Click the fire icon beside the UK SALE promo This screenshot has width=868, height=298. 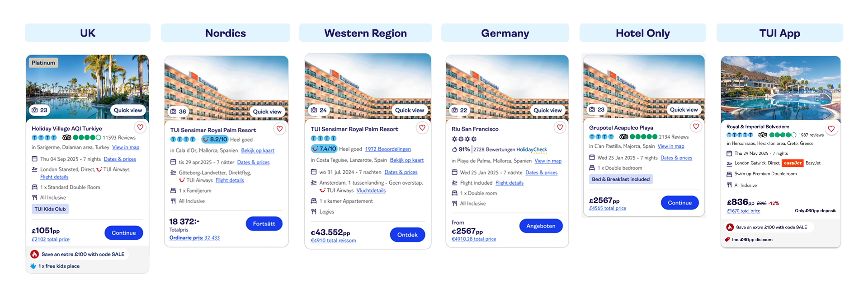pyautogui.click(x=35, y=254)
